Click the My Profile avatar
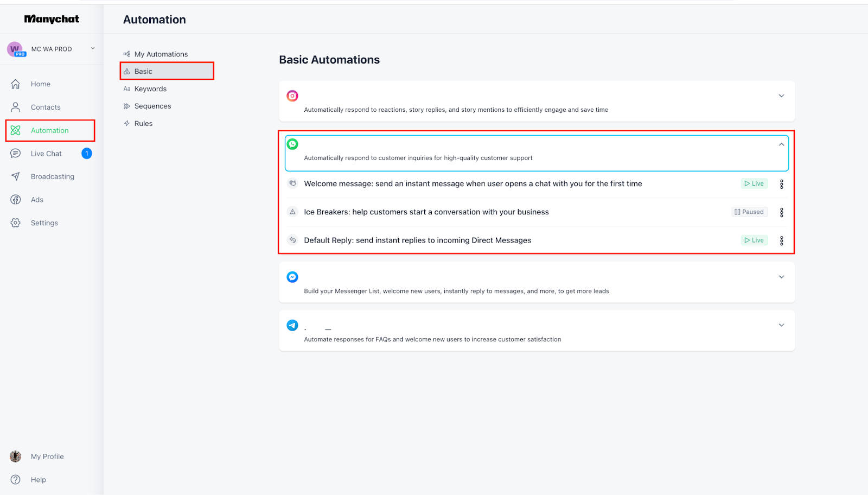Viewport: 868px width, 495px height. point(16,456)
